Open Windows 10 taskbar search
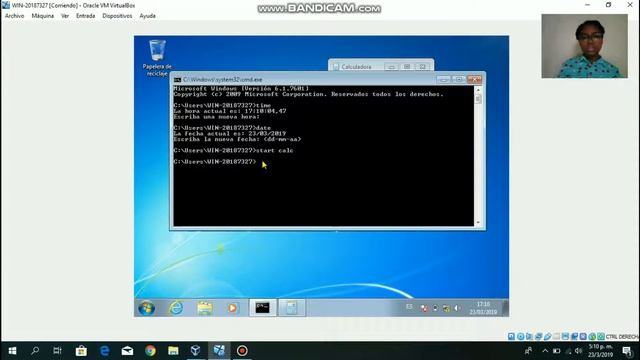 click(x=35, y=351)
